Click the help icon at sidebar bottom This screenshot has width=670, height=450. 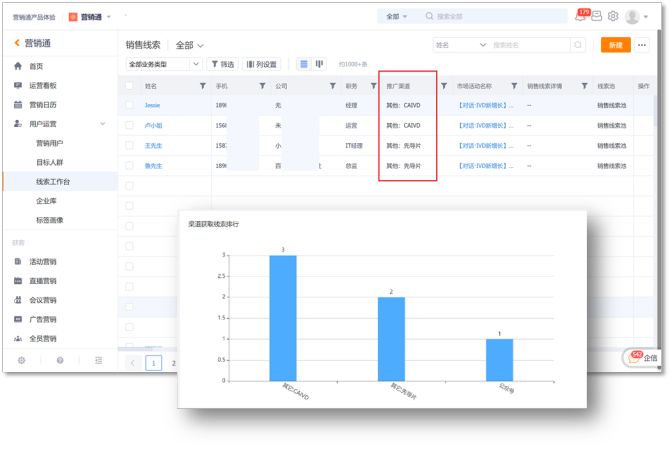pos(59,359)
